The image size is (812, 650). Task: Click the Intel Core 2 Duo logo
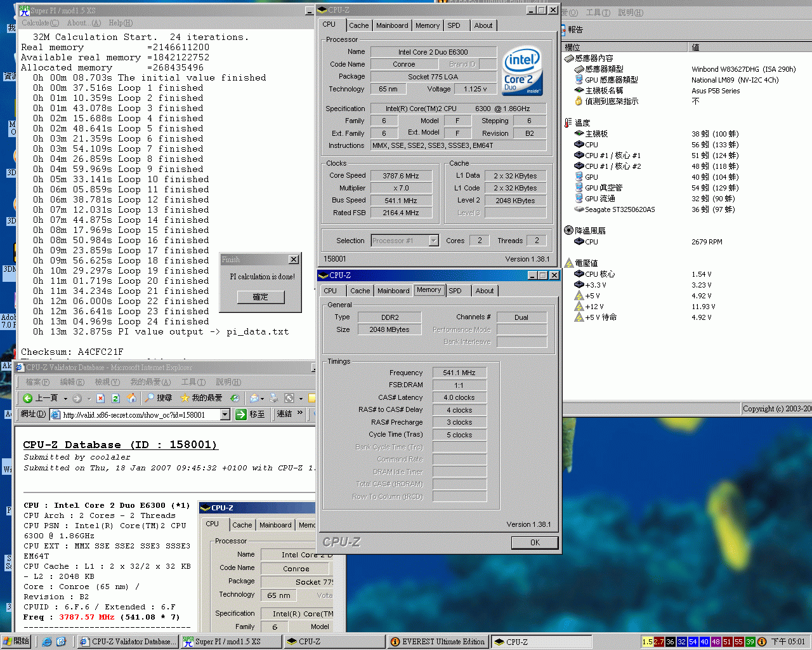pos(521,70)
